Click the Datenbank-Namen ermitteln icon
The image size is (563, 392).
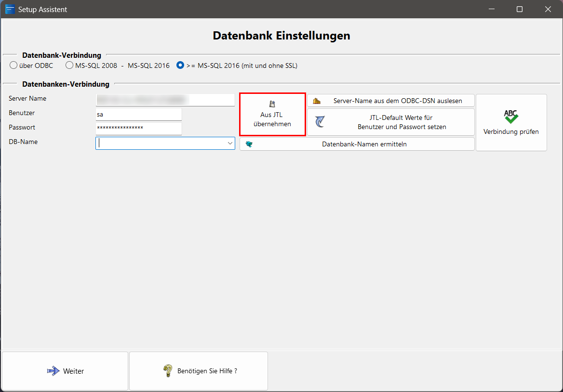pyautogui.click(x=249, y=144)
